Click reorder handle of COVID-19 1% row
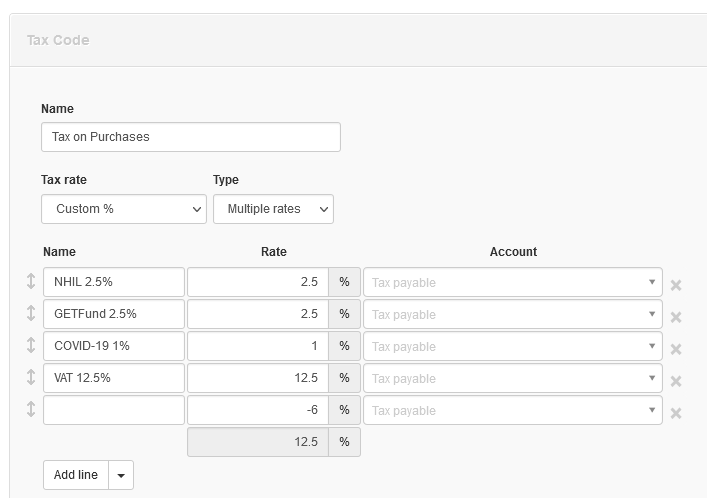Viewport: 707px width, 498px height. [x=31, y=345]
